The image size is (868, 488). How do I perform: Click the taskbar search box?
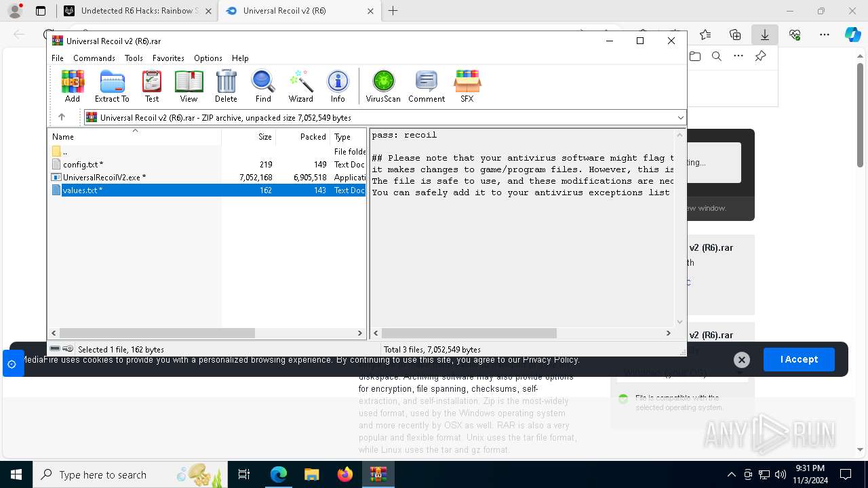pyautogui.click(x=130, y=474)
